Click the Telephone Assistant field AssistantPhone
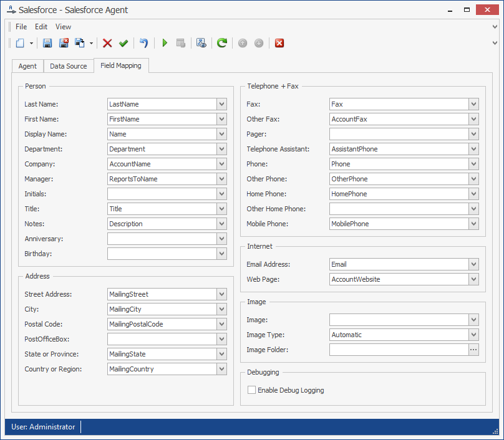 click(399, 149)
